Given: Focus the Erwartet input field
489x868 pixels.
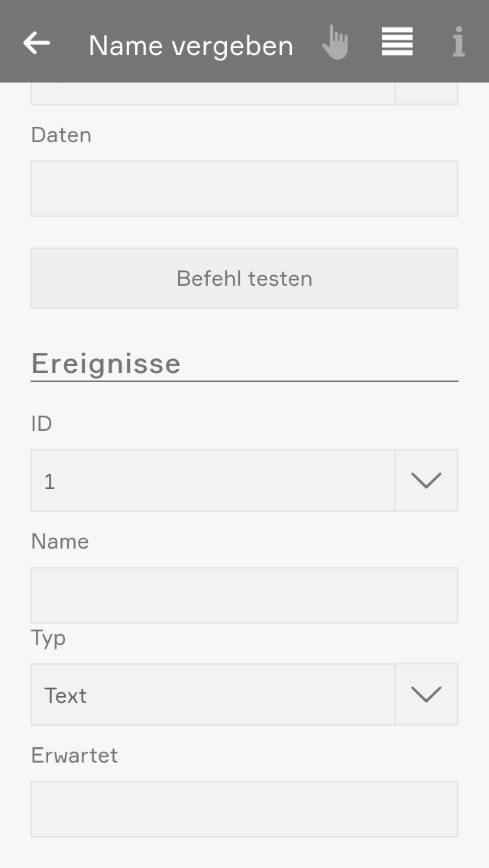Looking at the screenshot, I should pyautogui.click(x=244, y=809).
